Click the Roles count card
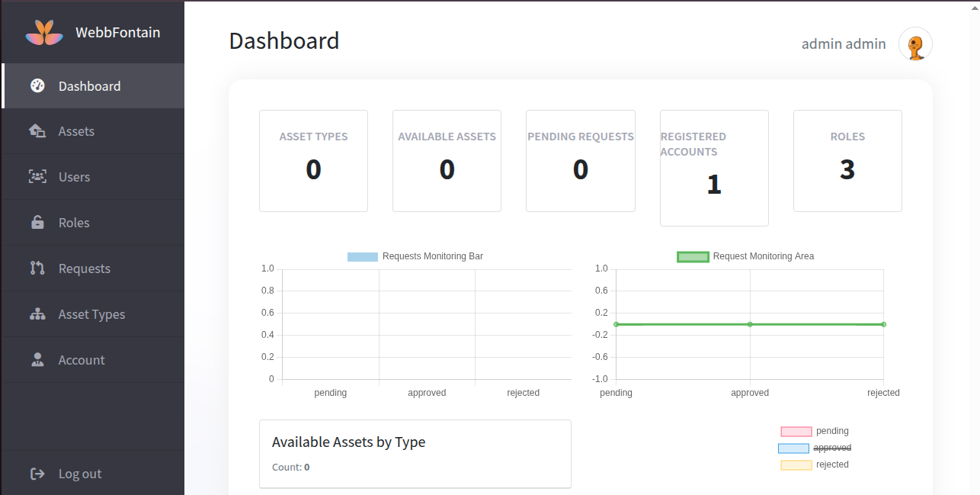The image size is (980, 495). tap(847, 161)
